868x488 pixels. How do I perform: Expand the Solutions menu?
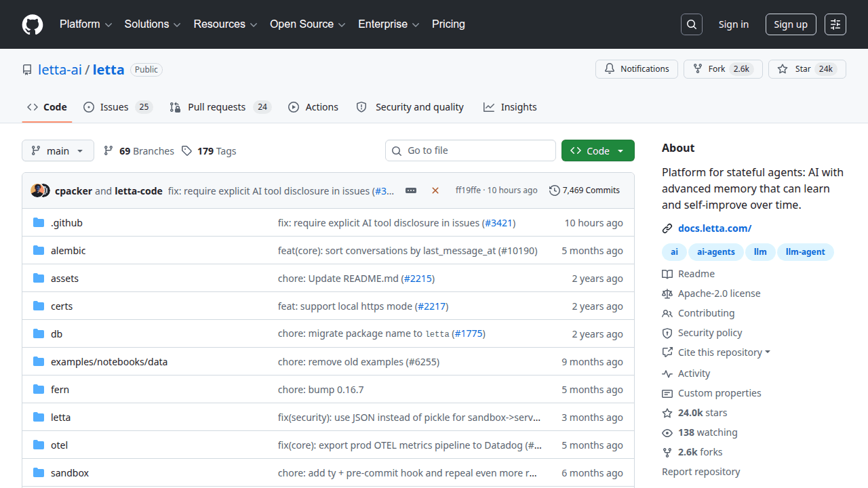(x=153, y=24)
